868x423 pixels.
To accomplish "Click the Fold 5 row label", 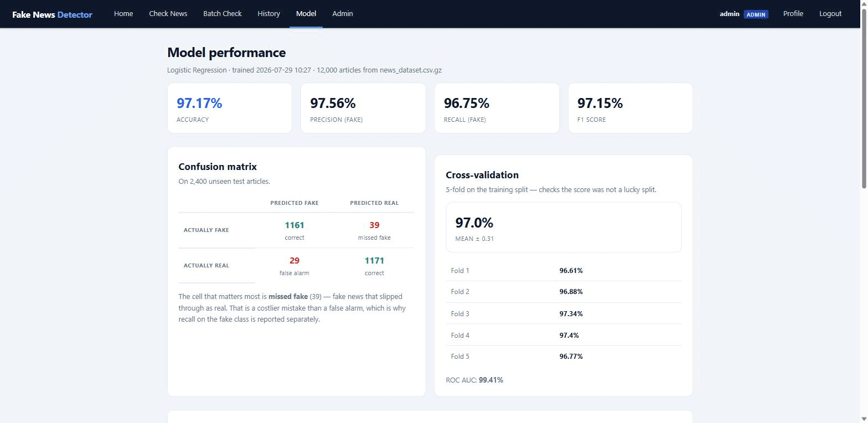I will (460, 357).
